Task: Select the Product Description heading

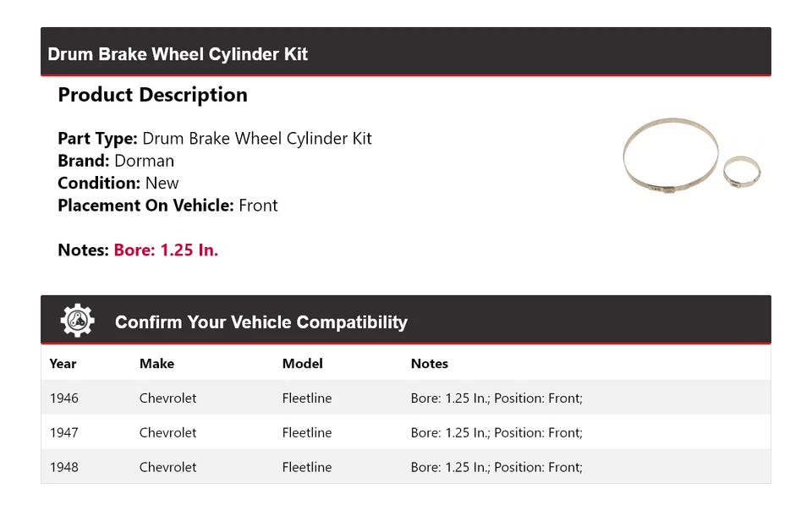Action: tap(152, 95)
